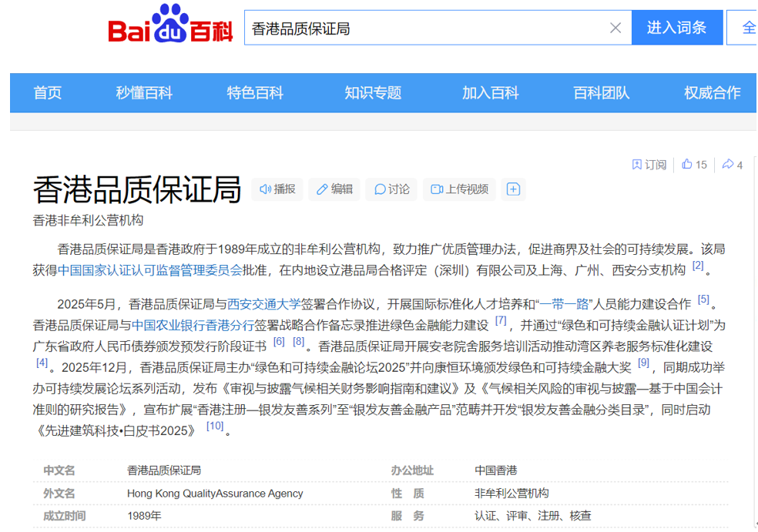The height and width of the screenshot is (532, 758).
Task: Click citation reference [9]
Action: pos(643,363)
